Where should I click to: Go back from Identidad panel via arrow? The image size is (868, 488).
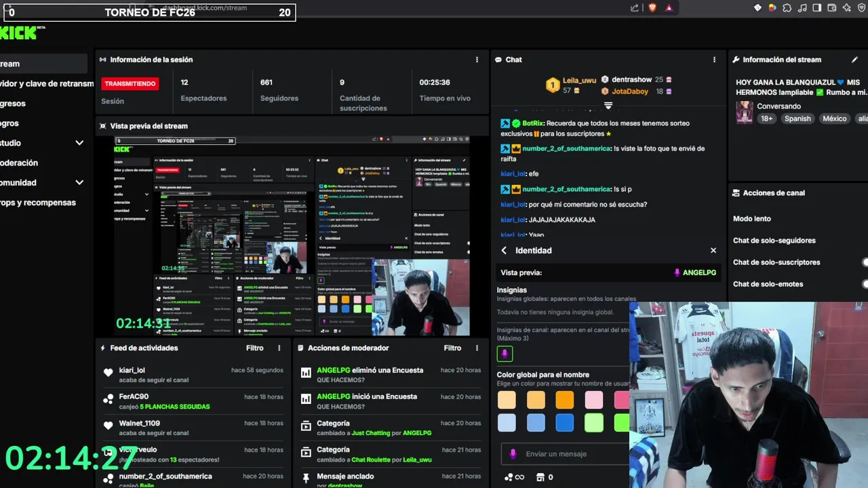tap(504, 250)
